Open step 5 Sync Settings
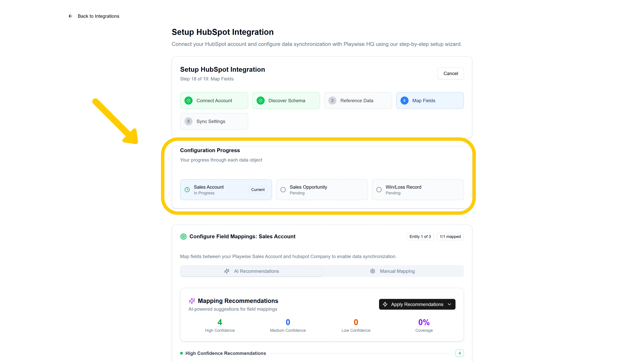The height and width of the screenshot is (362, 644). 214,121
